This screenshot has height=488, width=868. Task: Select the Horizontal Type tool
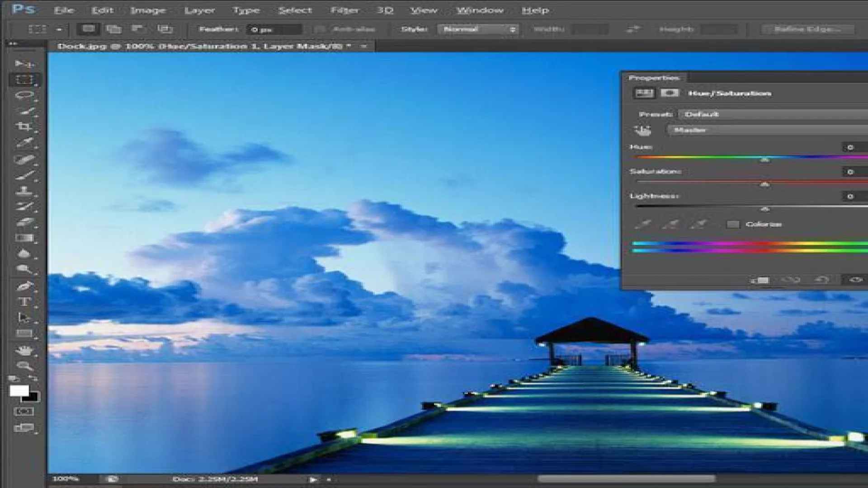pos(24,302)
